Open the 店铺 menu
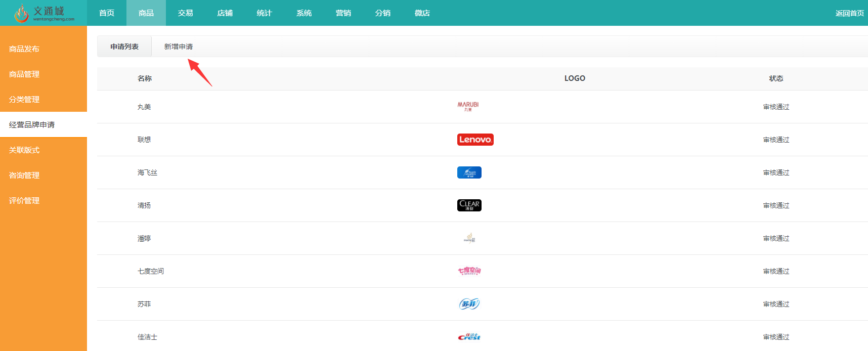Screen dimensions: 868x351 click(x=225, y=13)
